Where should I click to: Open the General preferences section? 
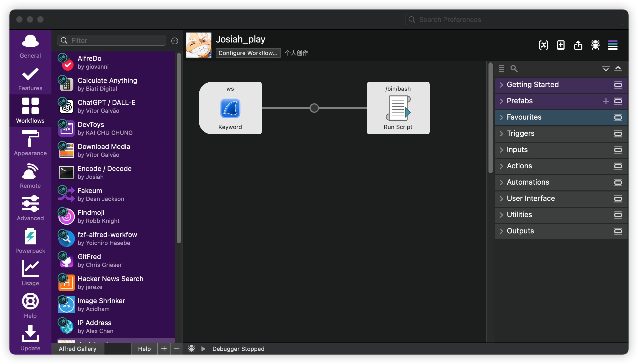point(30,46)
